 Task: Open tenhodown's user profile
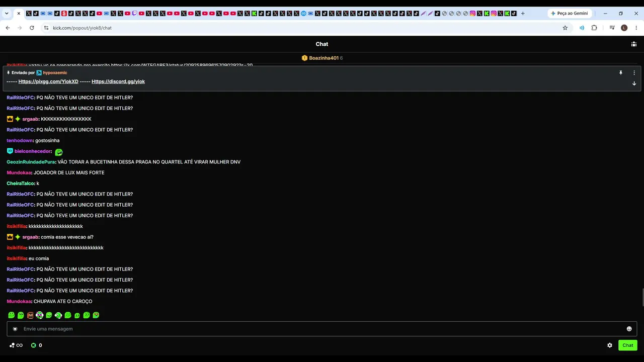(x=20, y=140)
